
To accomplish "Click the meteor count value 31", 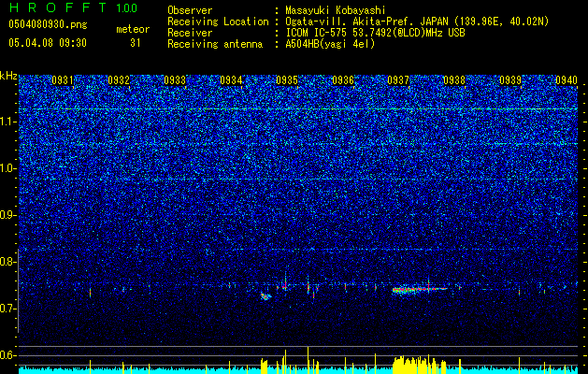I will tap(136, 43).
